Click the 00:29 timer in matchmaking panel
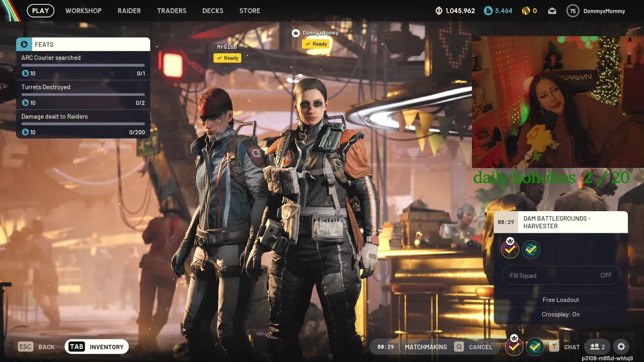 506,222
